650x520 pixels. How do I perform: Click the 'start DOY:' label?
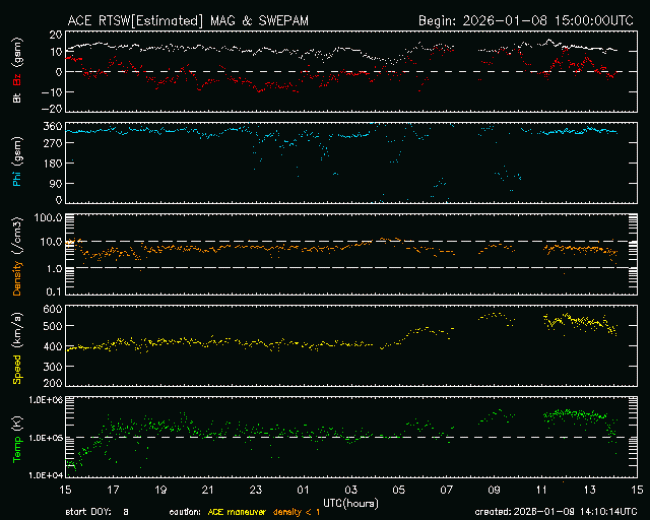[88, 512]
